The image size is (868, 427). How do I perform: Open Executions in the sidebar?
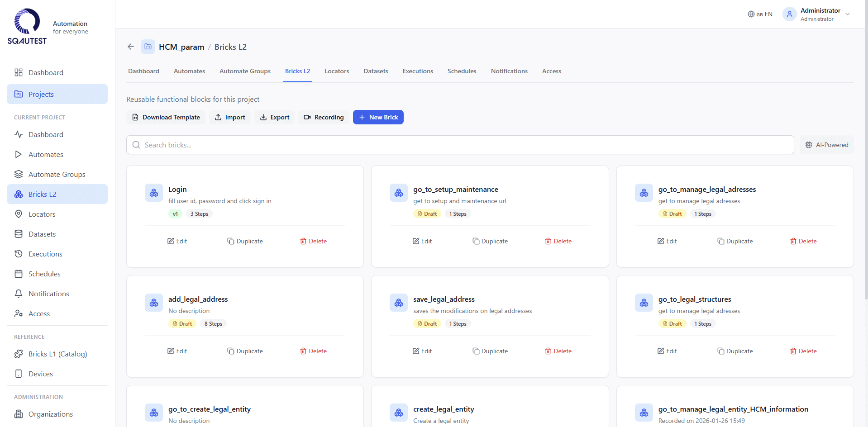pos(45,254)
